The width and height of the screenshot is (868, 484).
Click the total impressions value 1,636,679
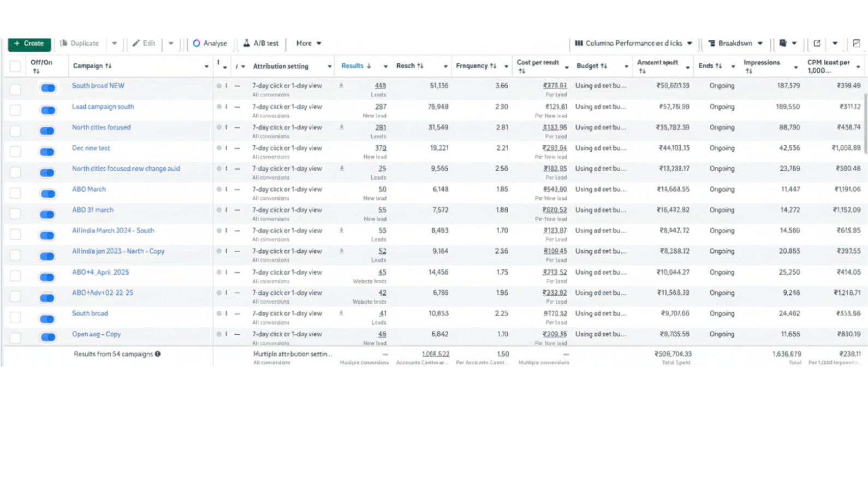[787, 354]
